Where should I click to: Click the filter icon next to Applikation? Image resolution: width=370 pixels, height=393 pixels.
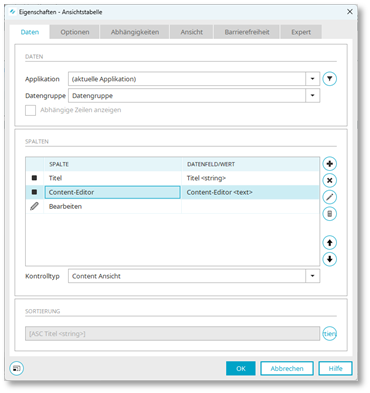(329, 79)
